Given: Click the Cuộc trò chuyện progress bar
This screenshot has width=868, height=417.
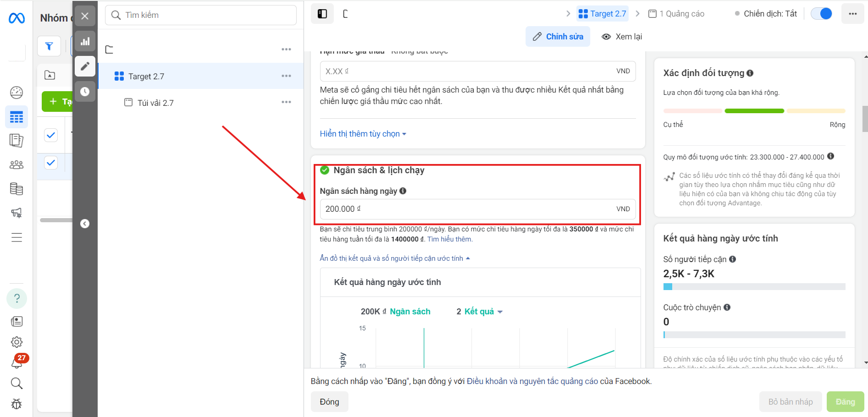Looking at the screenshot, I should (754, 335).
